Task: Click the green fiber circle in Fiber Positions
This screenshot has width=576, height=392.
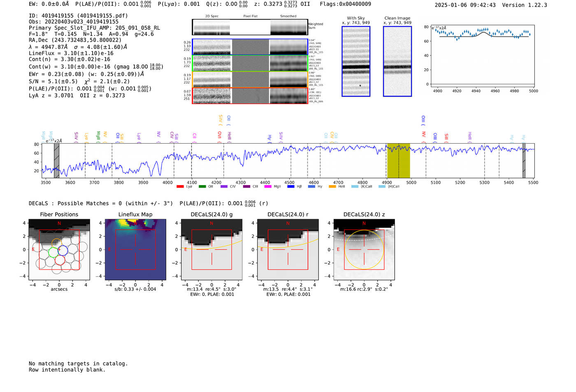Action: 53,253
